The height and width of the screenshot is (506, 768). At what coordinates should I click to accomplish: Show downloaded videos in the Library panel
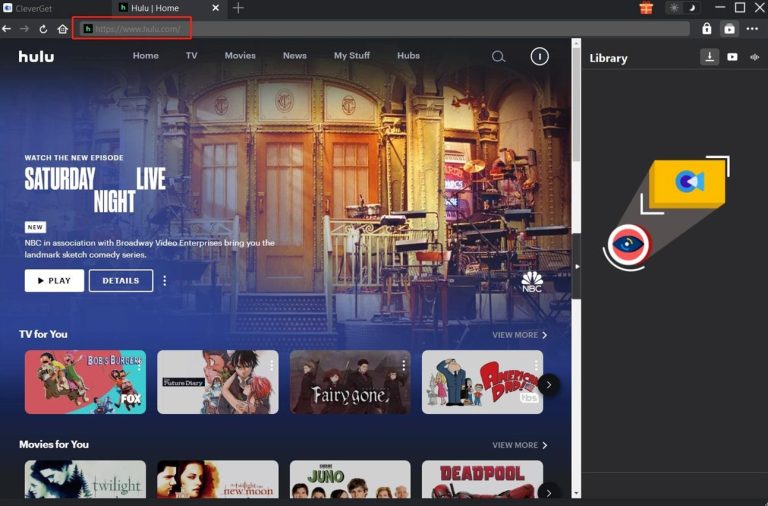(x=732, y=57)
